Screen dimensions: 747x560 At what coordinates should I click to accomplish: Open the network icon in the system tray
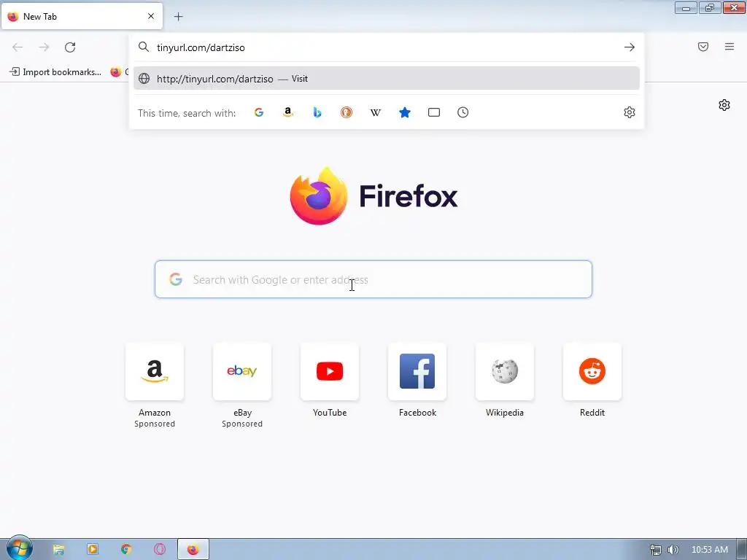pos(656,550)
